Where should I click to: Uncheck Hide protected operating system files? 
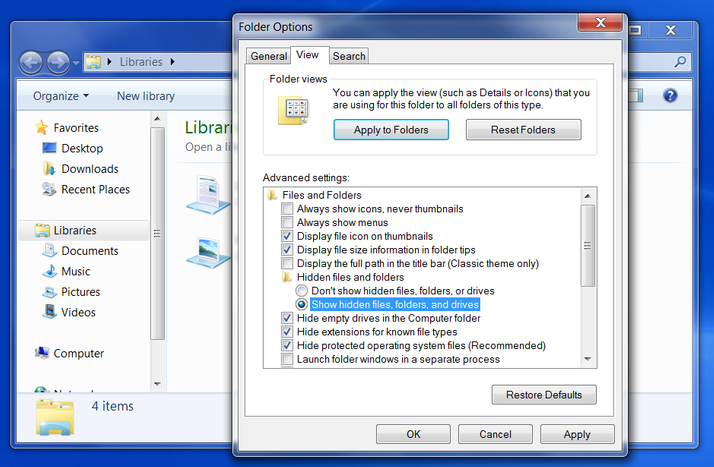tap(288, 346)
